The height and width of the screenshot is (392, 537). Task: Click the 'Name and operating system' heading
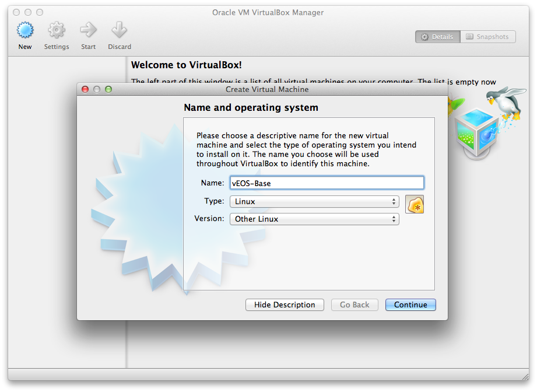click(x=251, y=107)
